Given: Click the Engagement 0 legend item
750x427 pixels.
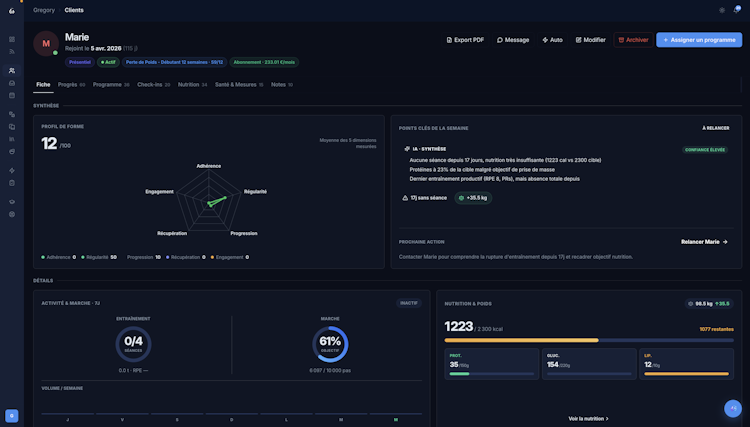Looking at the screenshot, I should (x=230, y=257).
